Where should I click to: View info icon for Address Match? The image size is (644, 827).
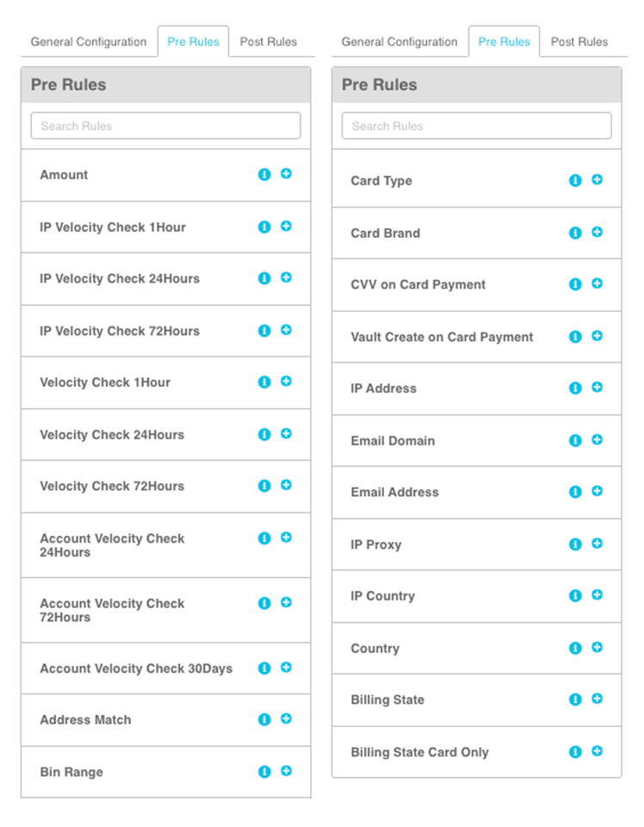(264, 719)
